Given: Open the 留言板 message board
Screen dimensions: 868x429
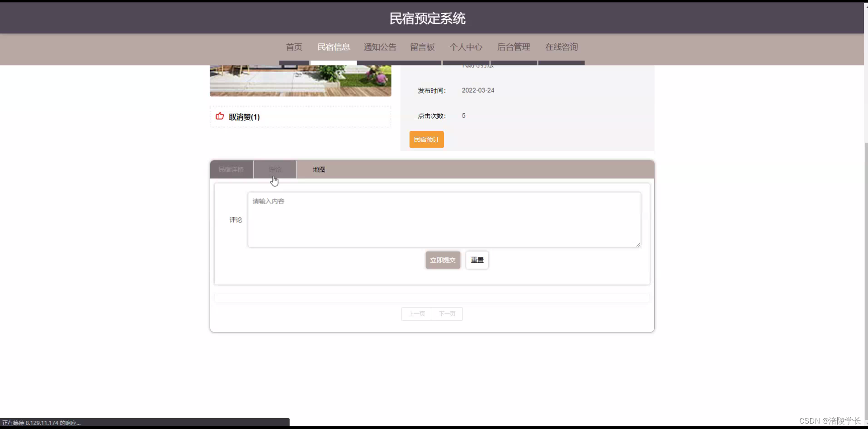Looking at the screenshot, I should click(x=422, y=47).
